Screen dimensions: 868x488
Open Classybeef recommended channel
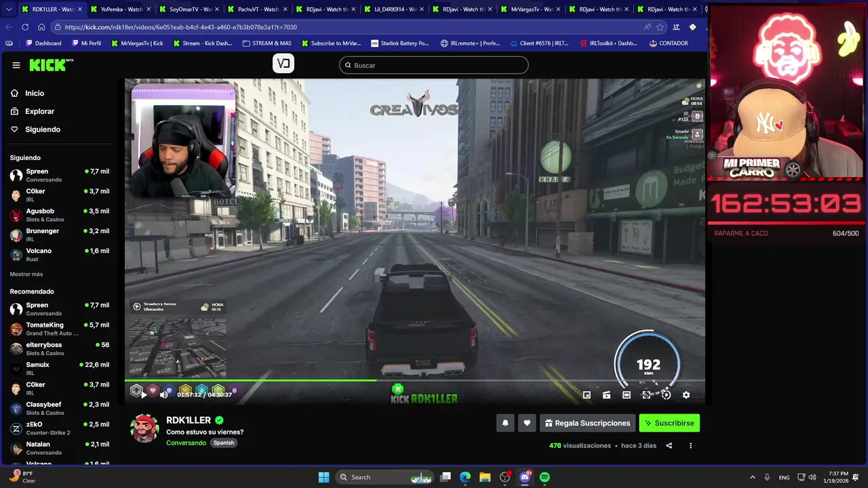[60, 408]
